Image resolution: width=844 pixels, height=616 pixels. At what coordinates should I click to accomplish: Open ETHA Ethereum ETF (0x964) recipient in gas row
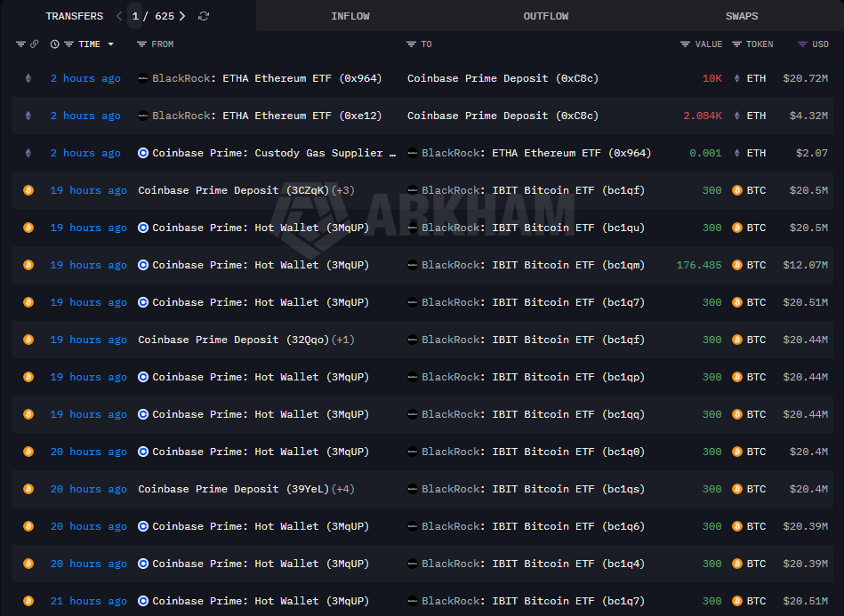[536, 153]
